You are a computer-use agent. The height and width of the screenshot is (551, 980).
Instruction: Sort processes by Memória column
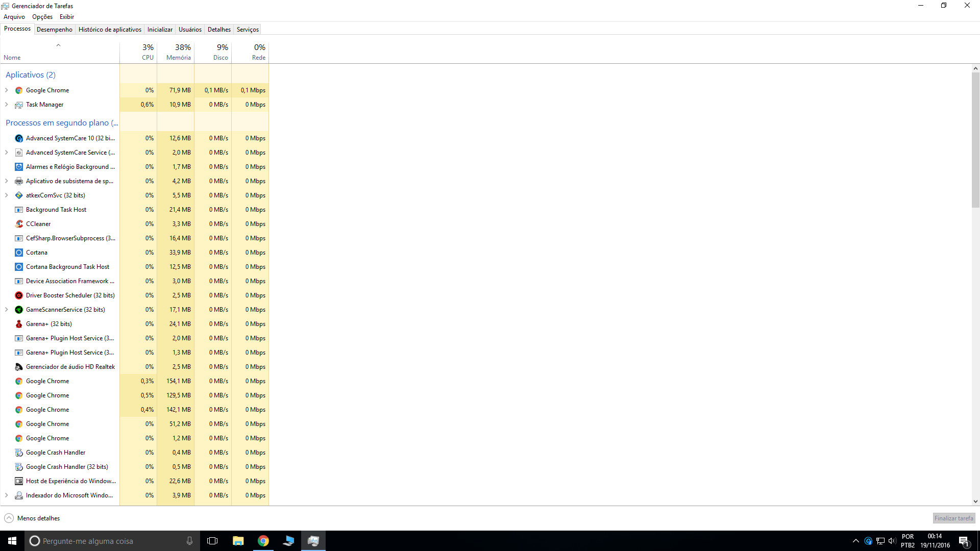pos(176,52)
